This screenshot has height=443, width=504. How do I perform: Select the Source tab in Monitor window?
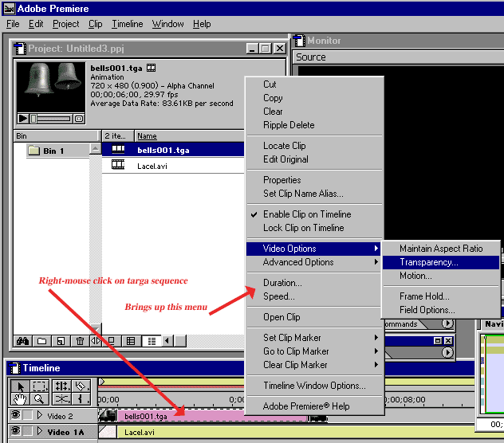(311, 57)
